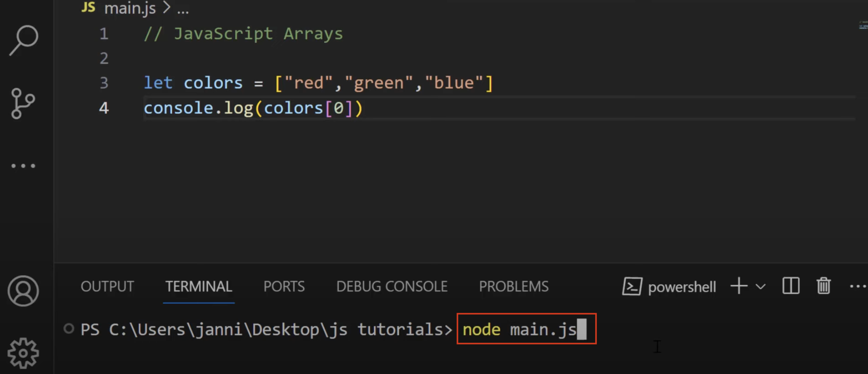Image resolution: width=868 pixels, height=374 pixels.
Task: Open the Search view in activity bar
Action: click(x=23, y=40)
